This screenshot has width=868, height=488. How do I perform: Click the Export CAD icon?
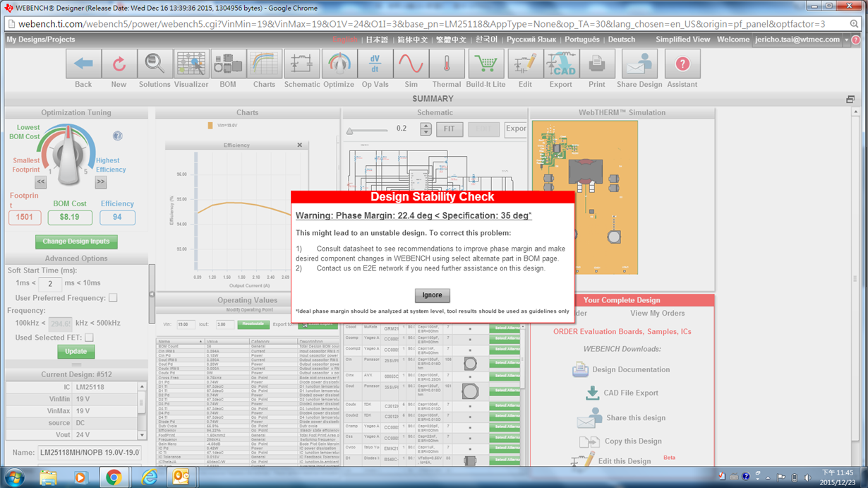coord(561,64)
